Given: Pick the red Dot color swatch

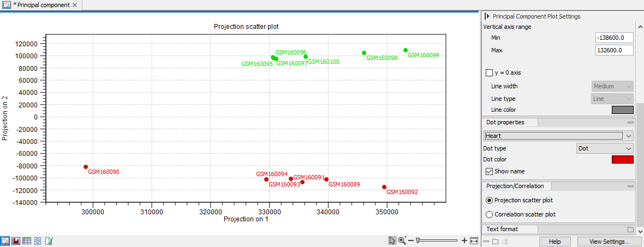Looking at the screenshot, I should coord(622,159).
